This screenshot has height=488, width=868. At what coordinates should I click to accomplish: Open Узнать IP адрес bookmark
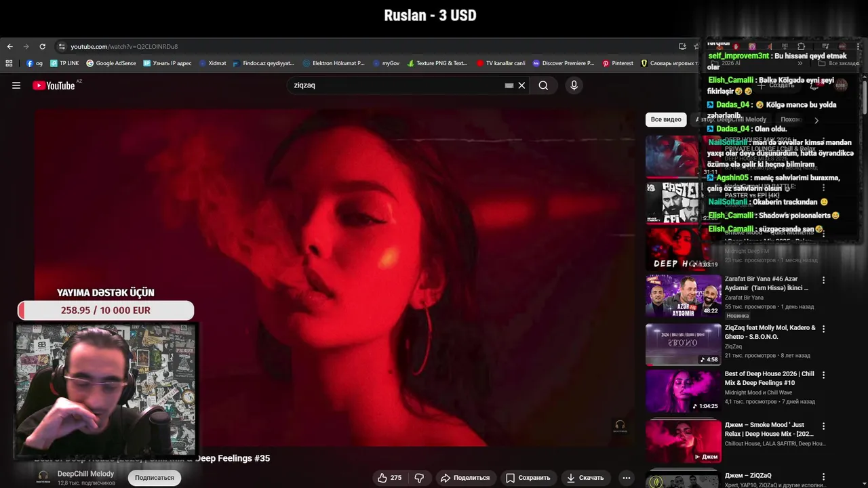click(167, 63)
